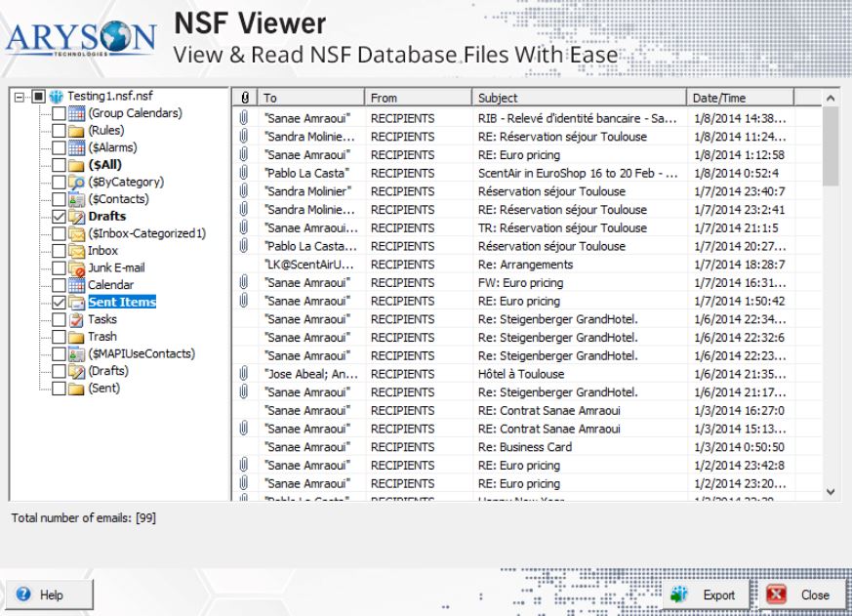The image size is (852, 616).
Task: Click the Trash folder icon
Action: (x=77, y=337)
